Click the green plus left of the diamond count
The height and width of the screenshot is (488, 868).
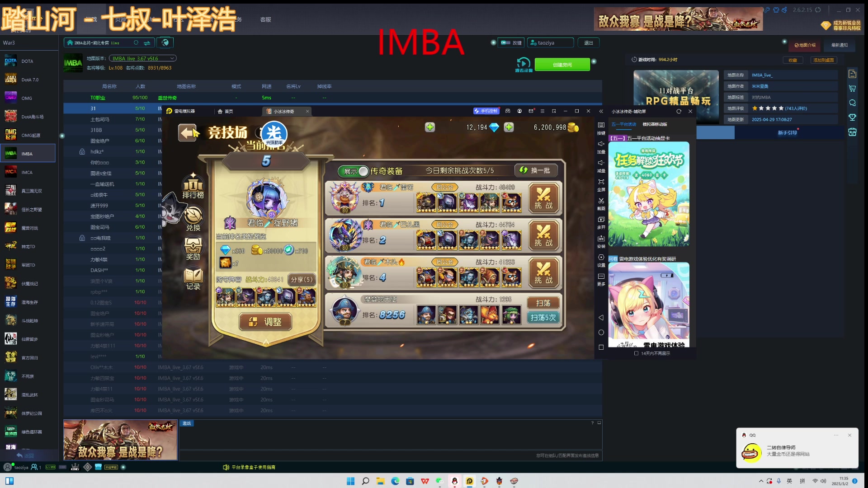[x=430, y=127]
